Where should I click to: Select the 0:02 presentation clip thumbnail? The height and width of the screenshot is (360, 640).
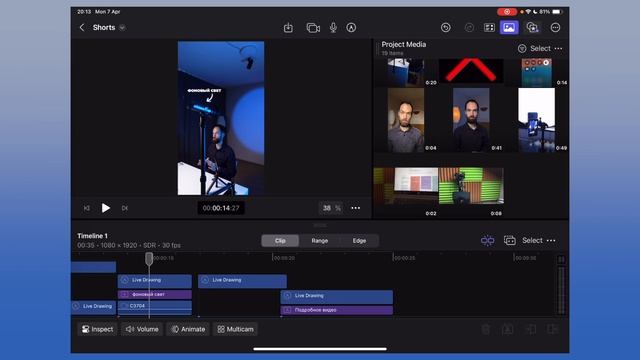tap(406, 186)
